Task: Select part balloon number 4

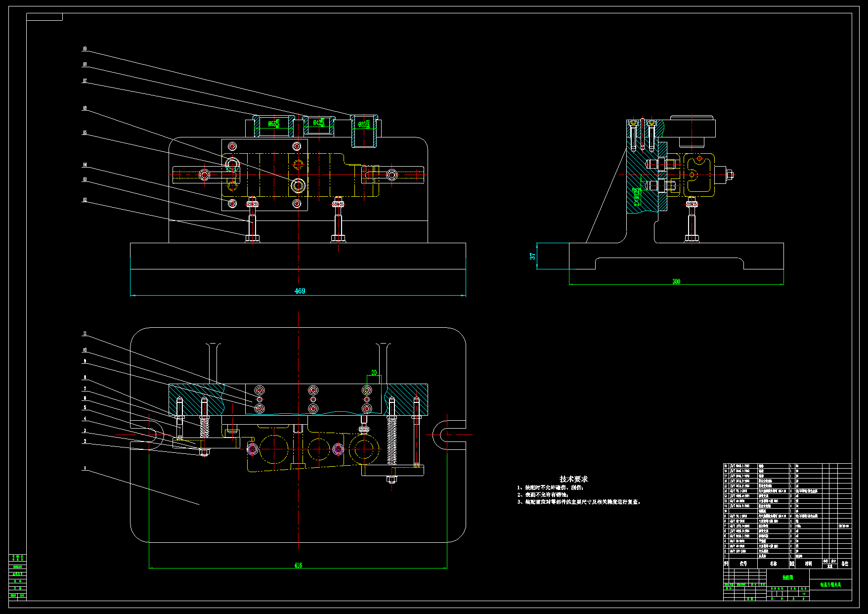Action: click(x=85, y=419)
